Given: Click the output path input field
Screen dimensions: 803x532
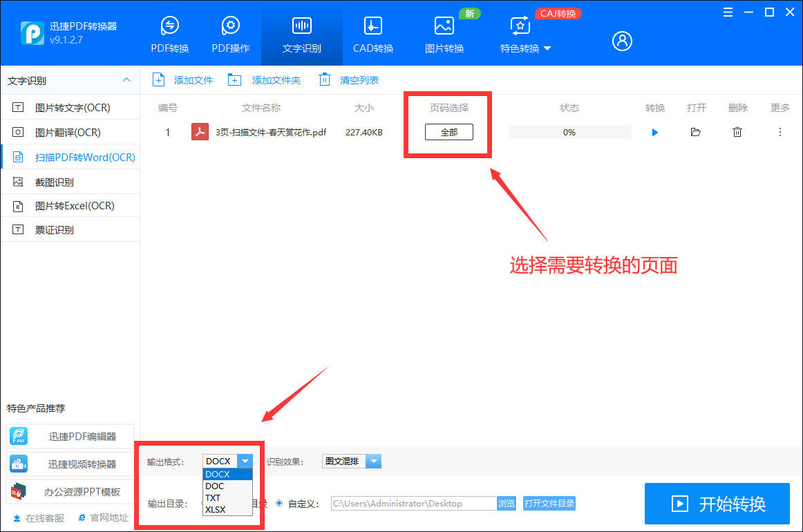Looking at the screenshot, I should pyautogui.click(x=414, y=503).
